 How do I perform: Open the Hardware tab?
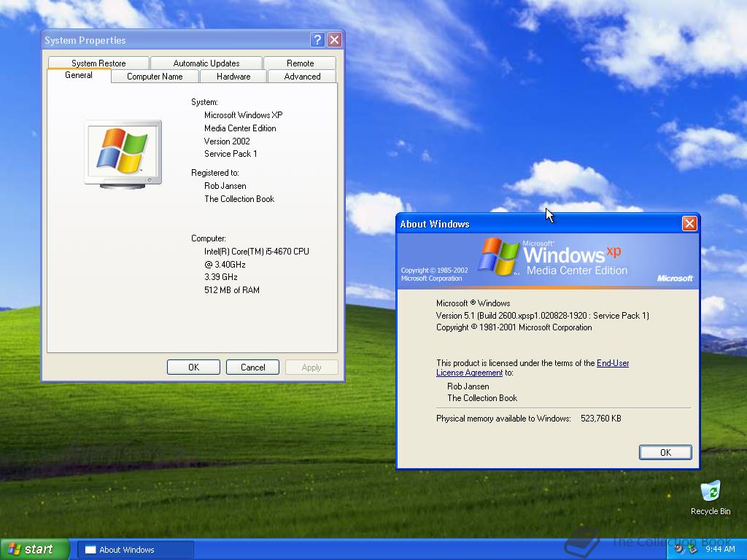click(233, 76)
